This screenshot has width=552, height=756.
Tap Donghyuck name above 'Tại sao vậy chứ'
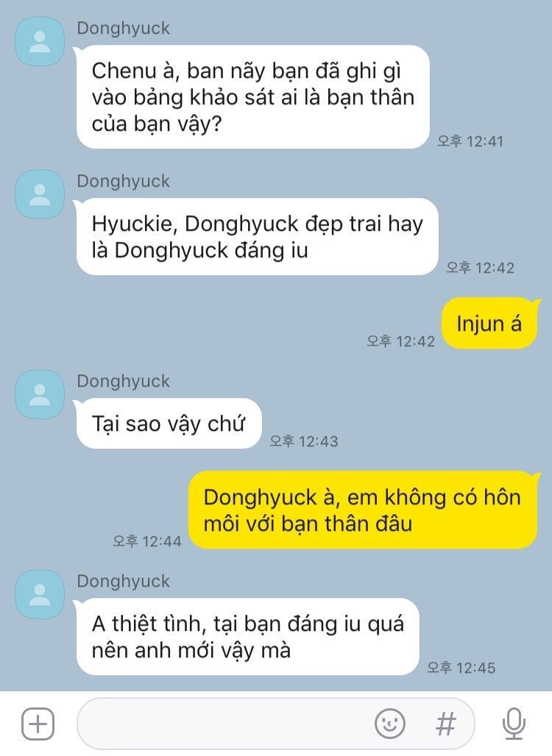pos(124,381)
